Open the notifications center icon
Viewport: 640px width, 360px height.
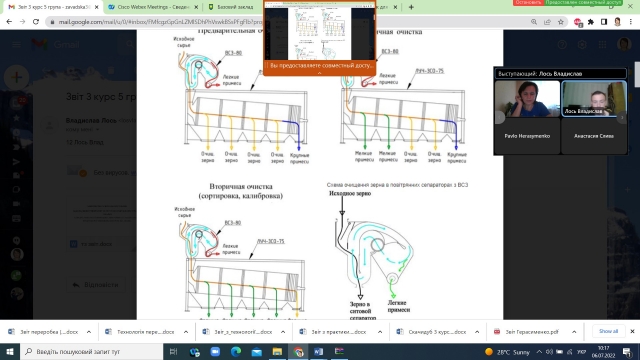pos(627,351)
